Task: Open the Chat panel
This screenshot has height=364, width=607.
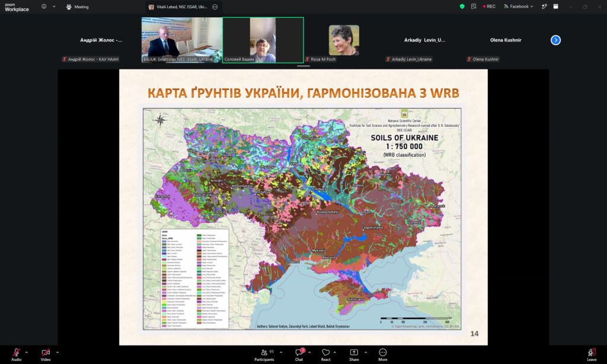Action: pyautogui.click(x=299, y=355)
